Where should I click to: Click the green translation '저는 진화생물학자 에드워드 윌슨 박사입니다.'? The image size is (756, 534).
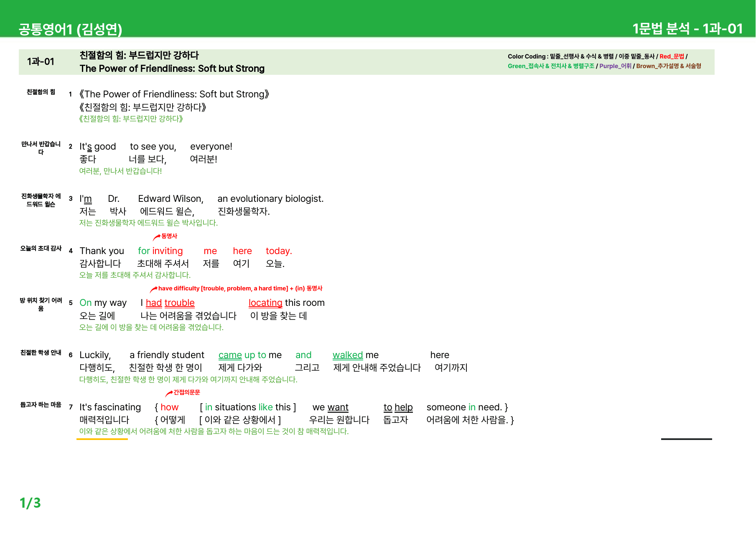148,223
